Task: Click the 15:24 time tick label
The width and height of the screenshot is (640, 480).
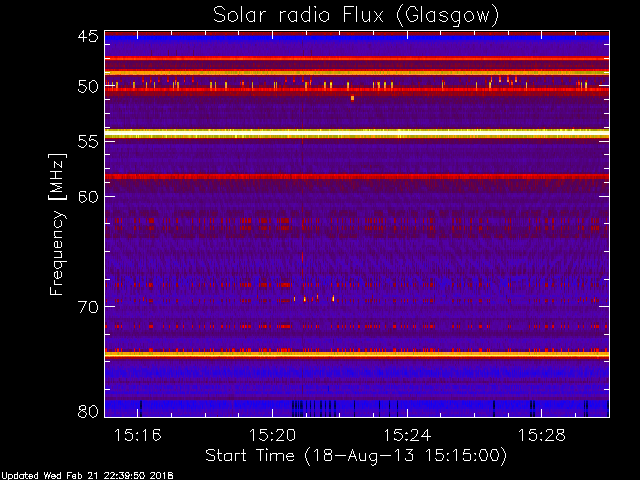Action: 407,435
